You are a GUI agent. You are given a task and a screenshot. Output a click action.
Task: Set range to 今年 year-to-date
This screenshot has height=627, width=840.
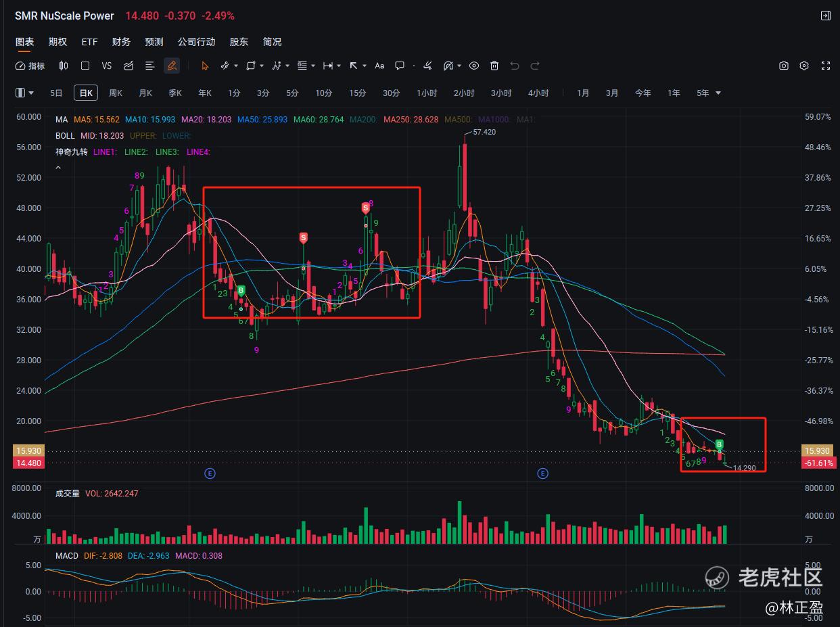pos(643,93)
